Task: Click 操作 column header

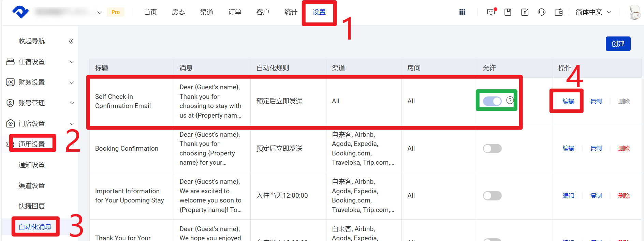Action: click(565, 68)
